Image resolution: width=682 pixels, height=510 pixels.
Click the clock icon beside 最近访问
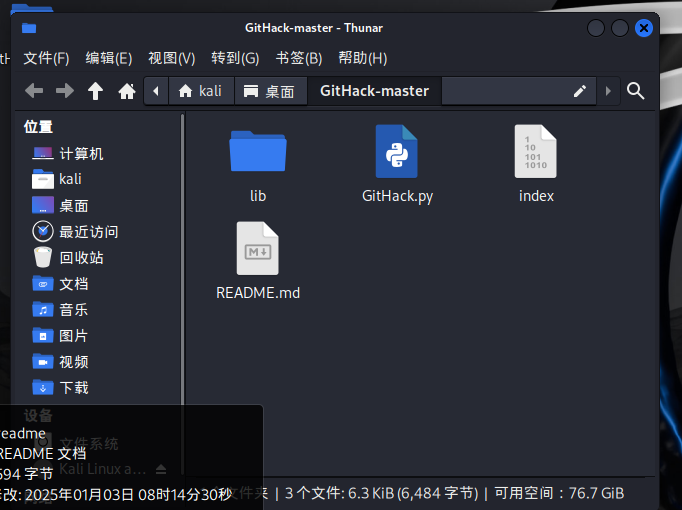coord(43,231)
